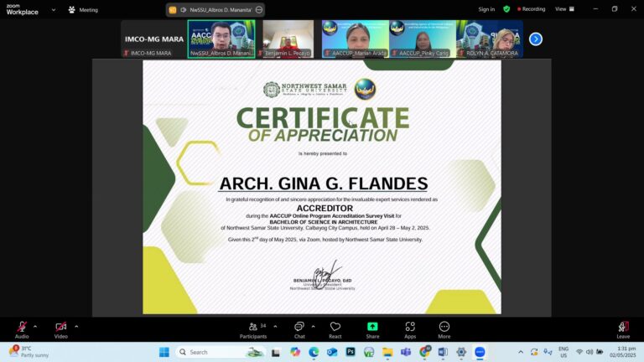644x362 pixels.
Task: Open Microsoft Teams from the taskbar
Action: click(x=406, y=352)
